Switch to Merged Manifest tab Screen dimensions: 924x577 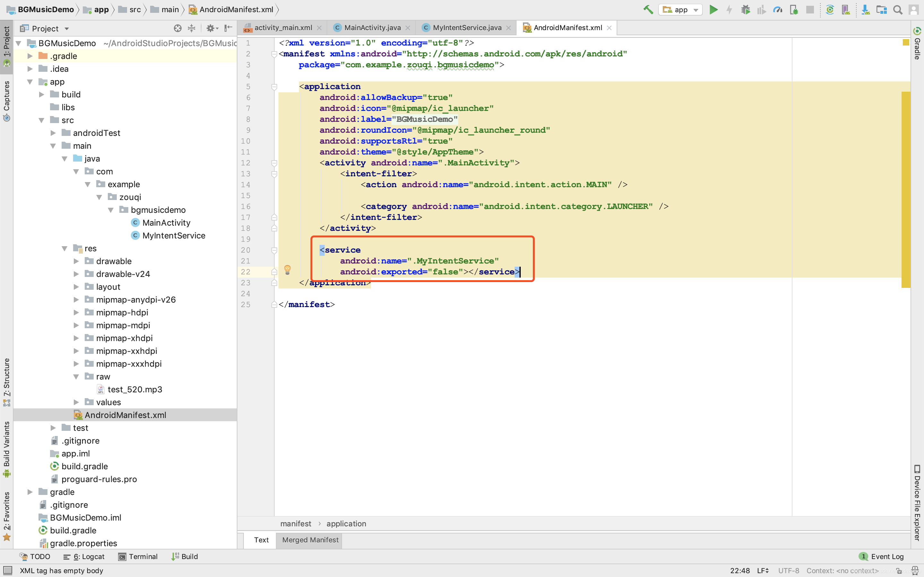pyautogui.click(x=310, y=539)
